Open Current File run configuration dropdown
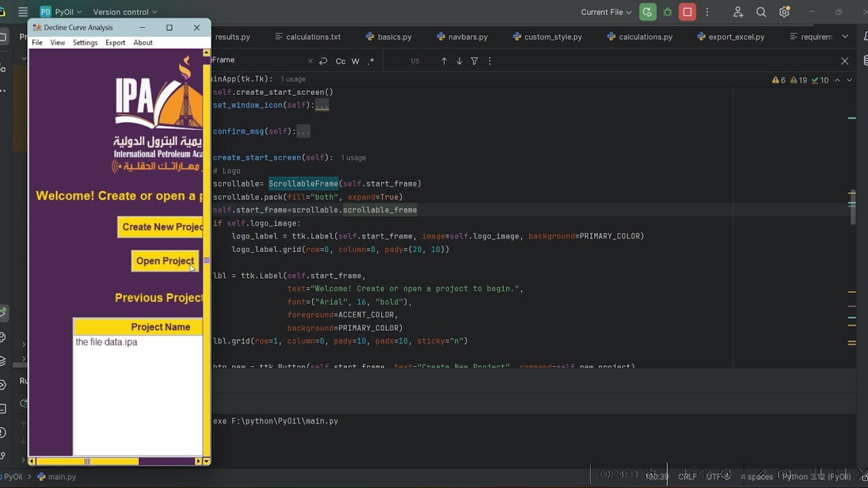The width and height of the screenshot is (868, 488). click(606, 12)
